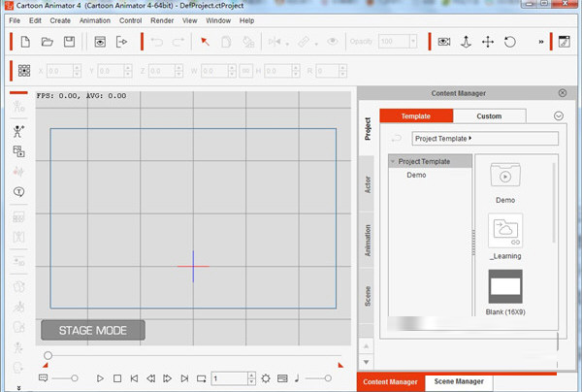Select the pan/move camera tool
Image resolution: width=582 pixels, height=392 pixels.
click(x=488, y=42)
